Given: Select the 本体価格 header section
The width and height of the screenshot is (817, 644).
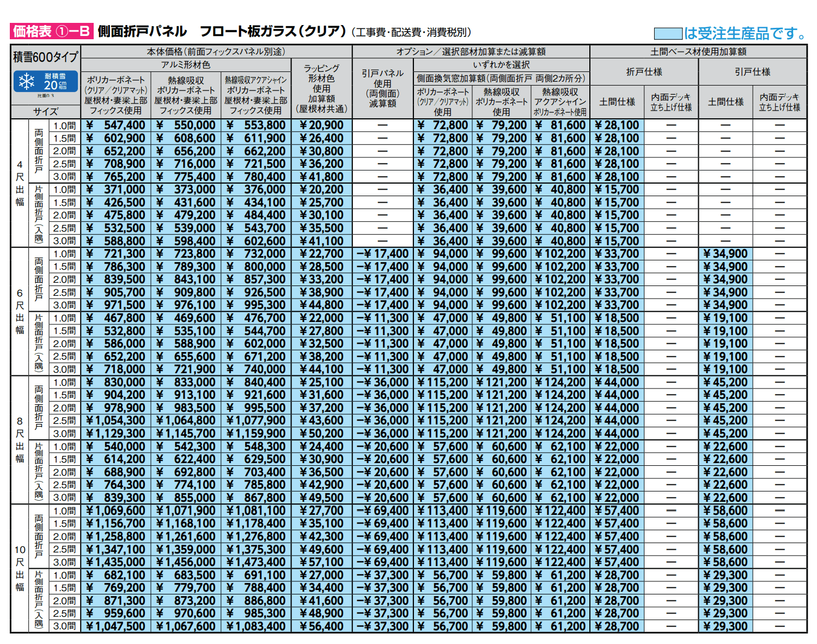Looking at the screenshot, I should (216, 52).
